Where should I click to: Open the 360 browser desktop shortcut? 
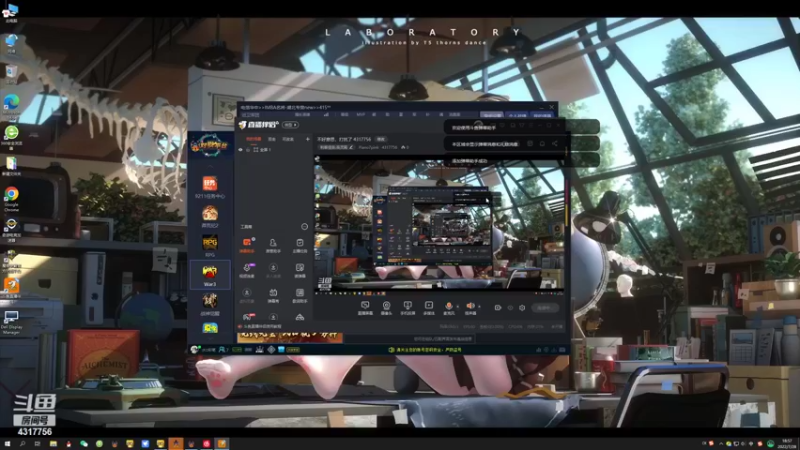(11, 137)
